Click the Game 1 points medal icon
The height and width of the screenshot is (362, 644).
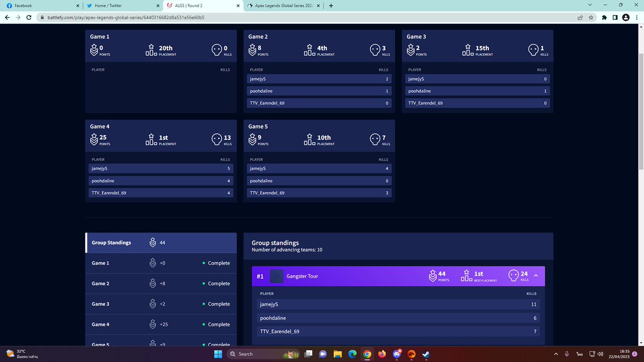(94, 50)
